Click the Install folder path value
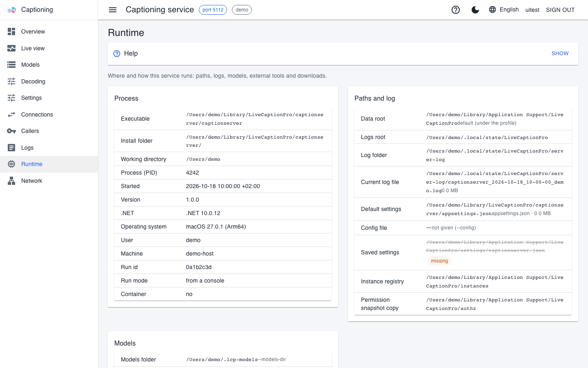588x368 pixels. click(255, 141)
